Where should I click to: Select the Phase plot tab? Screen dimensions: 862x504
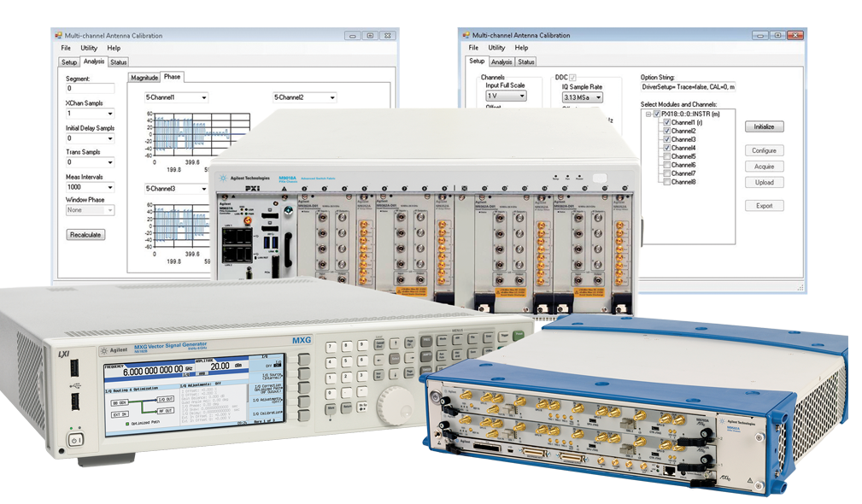pos(172,77)
